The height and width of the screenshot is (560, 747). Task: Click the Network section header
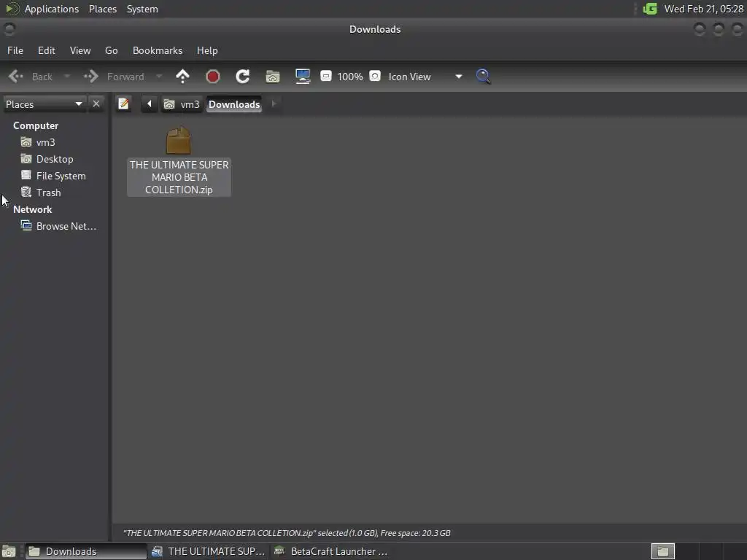(32, 209)
